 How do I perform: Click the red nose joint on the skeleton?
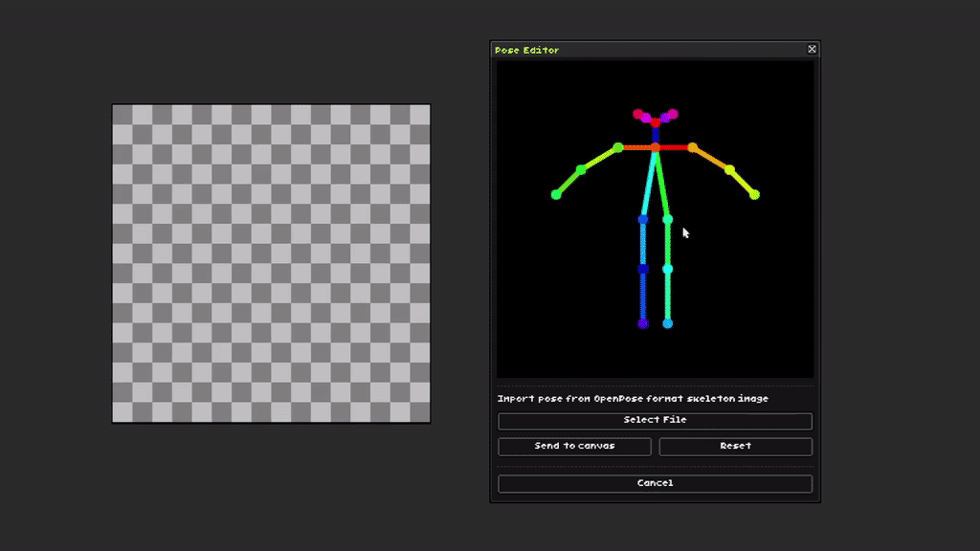point(656,122)
